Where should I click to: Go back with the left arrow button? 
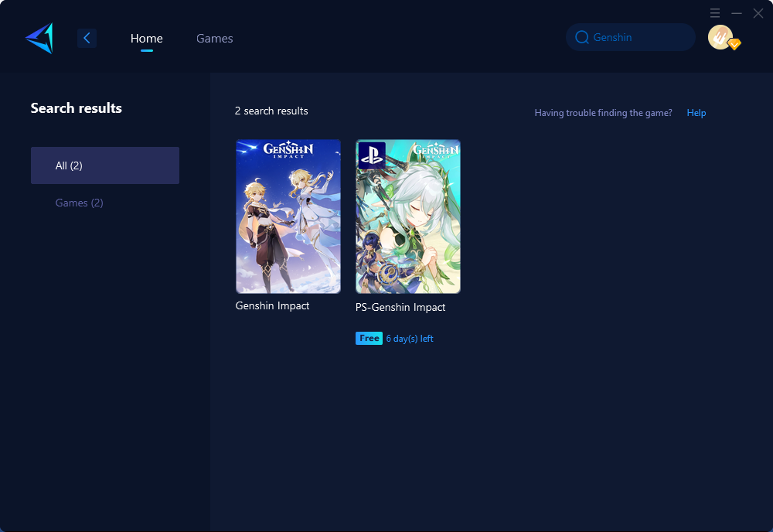click(87, 38)
